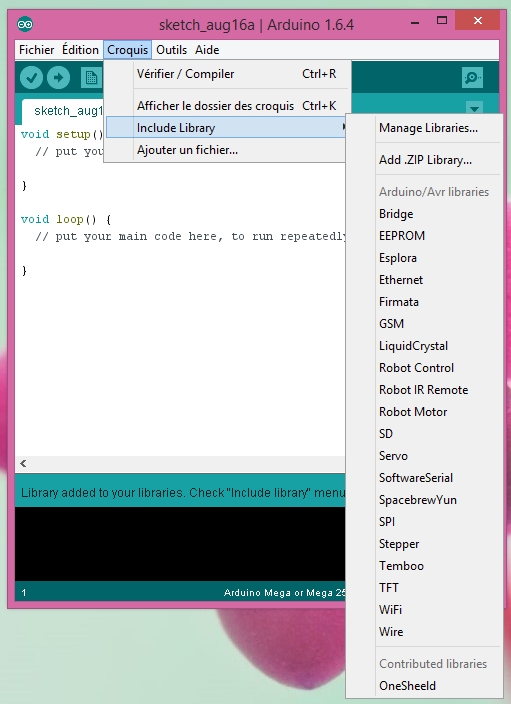The width and height of the screenshot is (511, 704).
Task: Include the OneSheeld contributed library
Action: pyautogui.click(x=425, y=686)
